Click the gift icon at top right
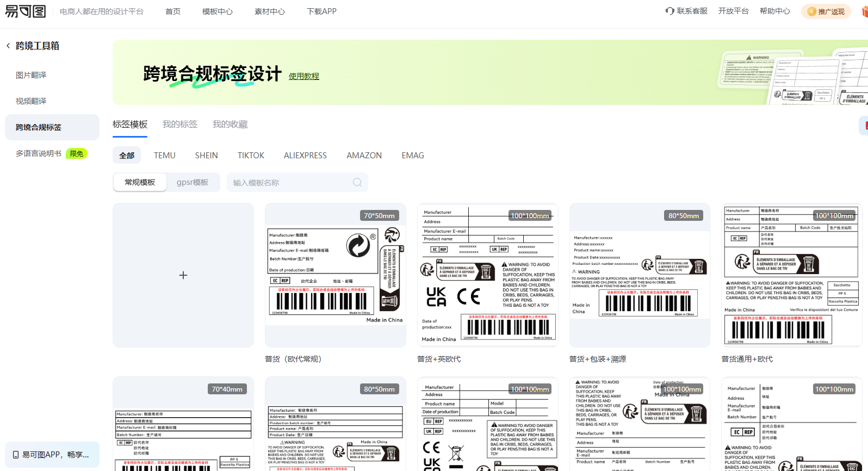The image size is (868, 471). tap(865, 11)
